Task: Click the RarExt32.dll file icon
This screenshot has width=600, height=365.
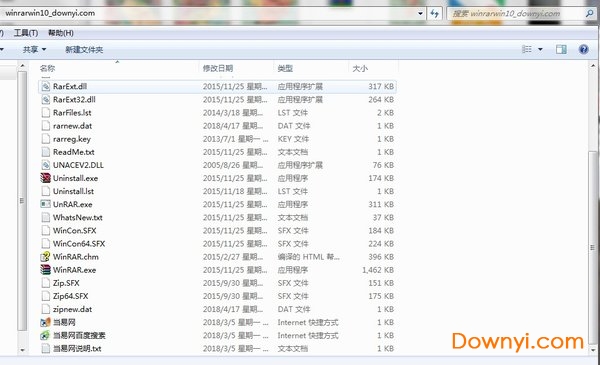Action: point(46,99)
